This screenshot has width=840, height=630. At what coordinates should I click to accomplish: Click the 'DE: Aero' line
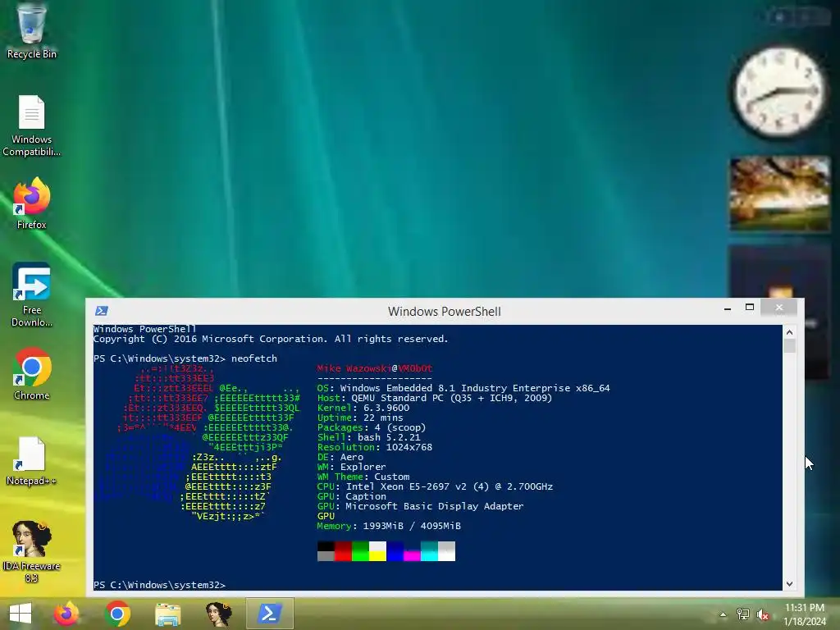click(x=340, y=457)
